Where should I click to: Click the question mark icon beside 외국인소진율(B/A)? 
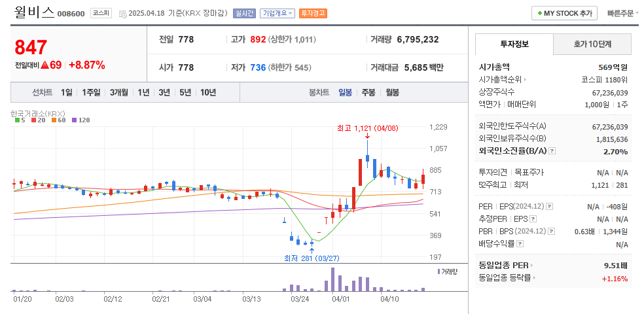point(552,151)
